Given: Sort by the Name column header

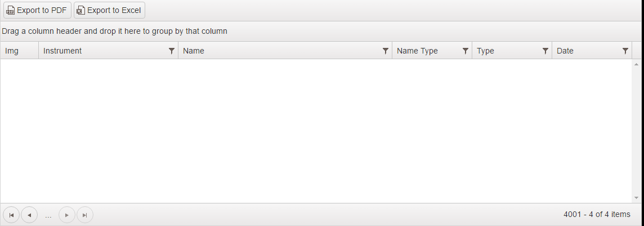Looking at the screenshot, I should [x=194, y=51].
